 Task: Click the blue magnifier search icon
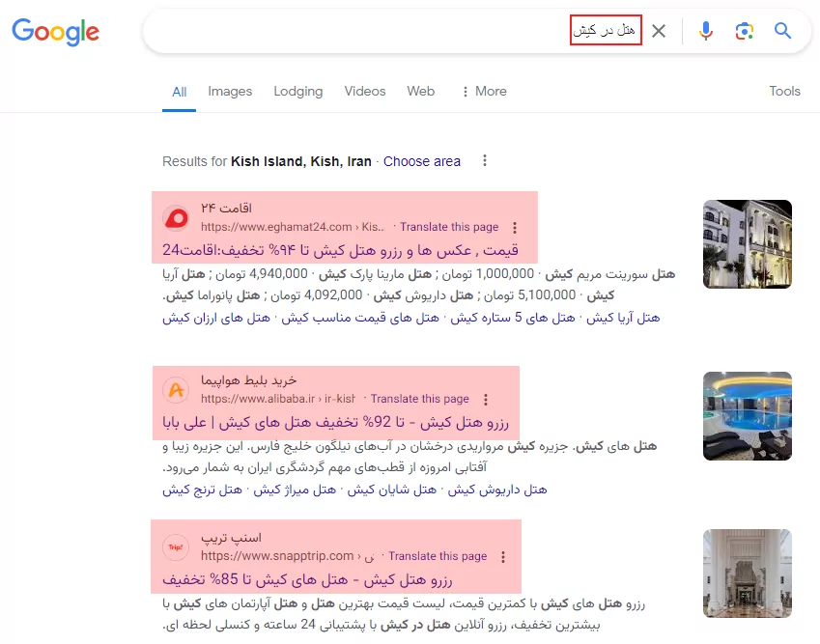(x=782, y=31)
